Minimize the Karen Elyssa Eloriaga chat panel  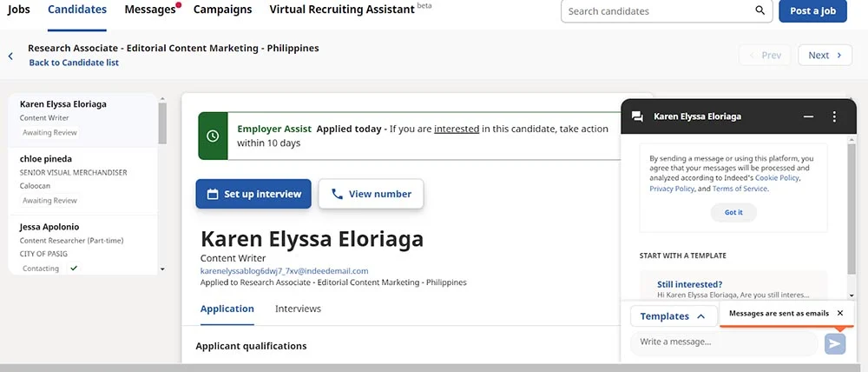[808, 116]
